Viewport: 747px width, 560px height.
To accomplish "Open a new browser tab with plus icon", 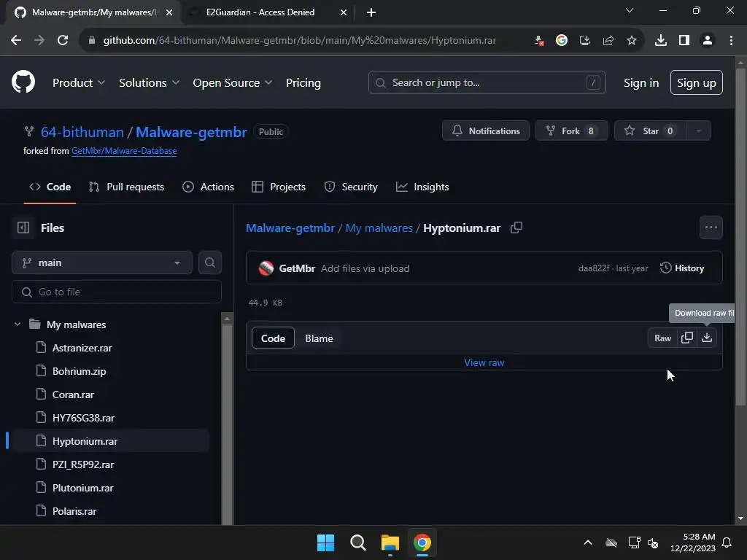I will click(371, 12).
